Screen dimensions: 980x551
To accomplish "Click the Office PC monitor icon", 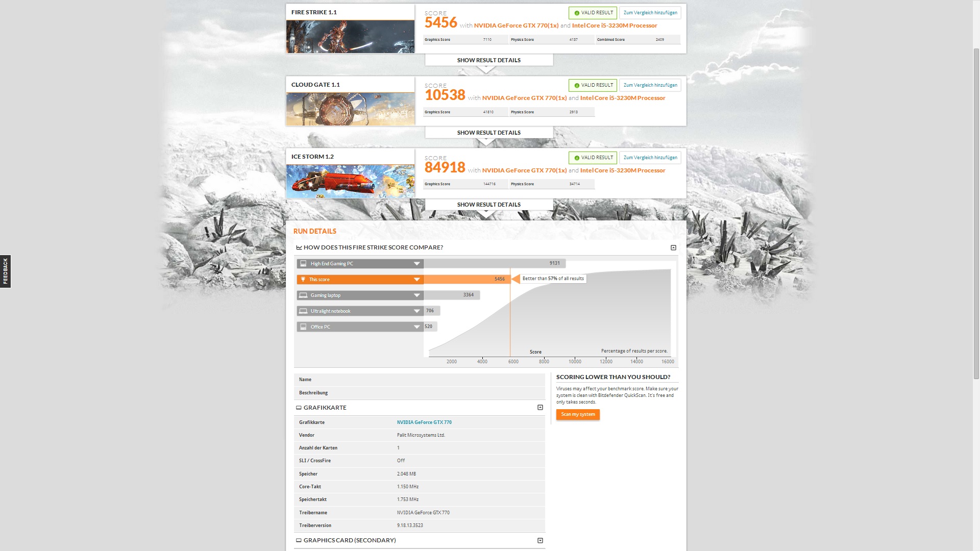I will (x=303, y=327).
